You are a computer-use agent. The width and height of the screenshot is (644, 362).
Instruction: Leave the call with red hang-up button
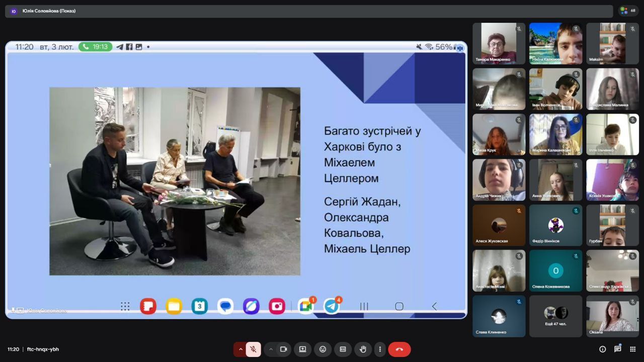point(399,349)
